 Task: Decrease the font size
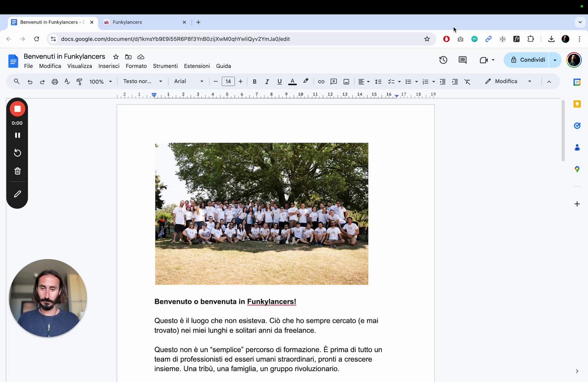216,81
